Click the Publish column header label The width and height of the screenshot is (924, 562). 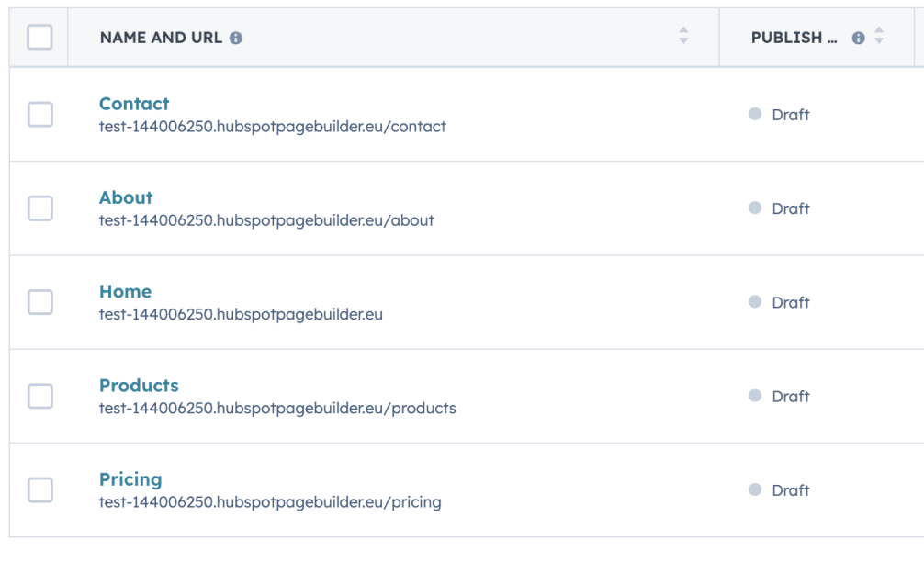(x=794, y=38)
